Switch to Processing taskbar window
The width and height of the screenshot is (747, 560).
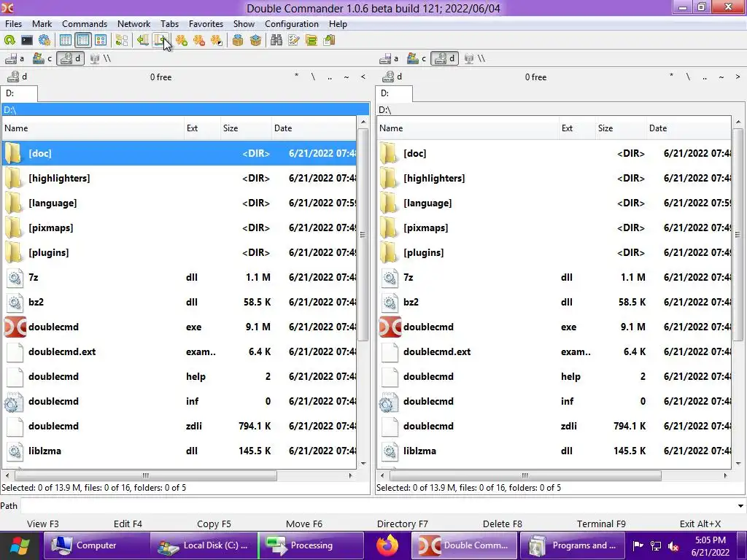pyautogui.click(x=311, y=545)
